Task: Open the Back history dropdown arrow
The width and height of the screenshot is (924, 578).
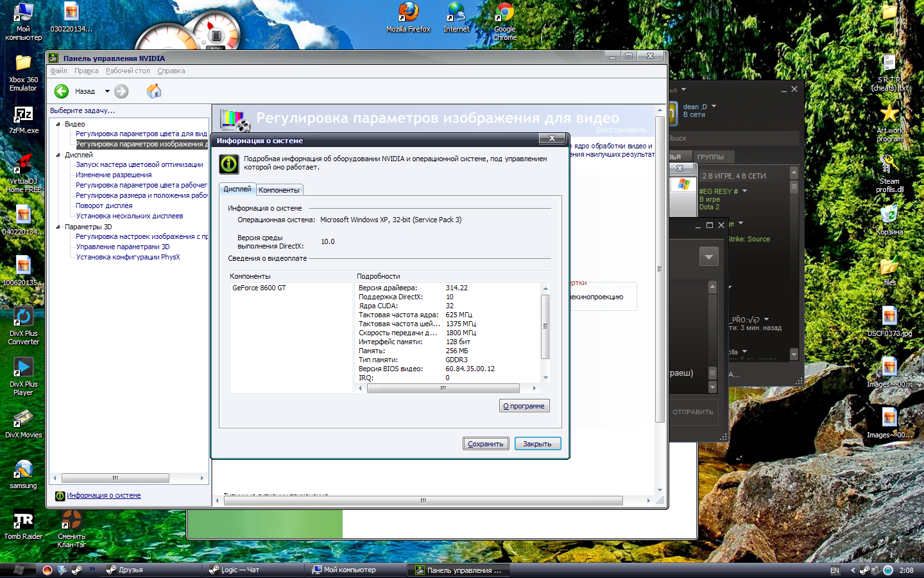Action: (x=107, y=91)
